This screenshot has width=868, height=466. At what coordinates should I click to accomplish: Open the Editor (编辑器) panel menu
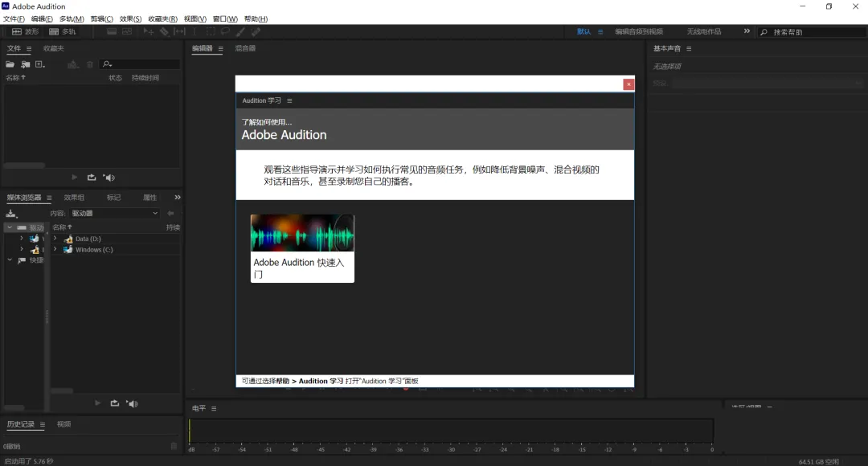(x=220, y=49)
